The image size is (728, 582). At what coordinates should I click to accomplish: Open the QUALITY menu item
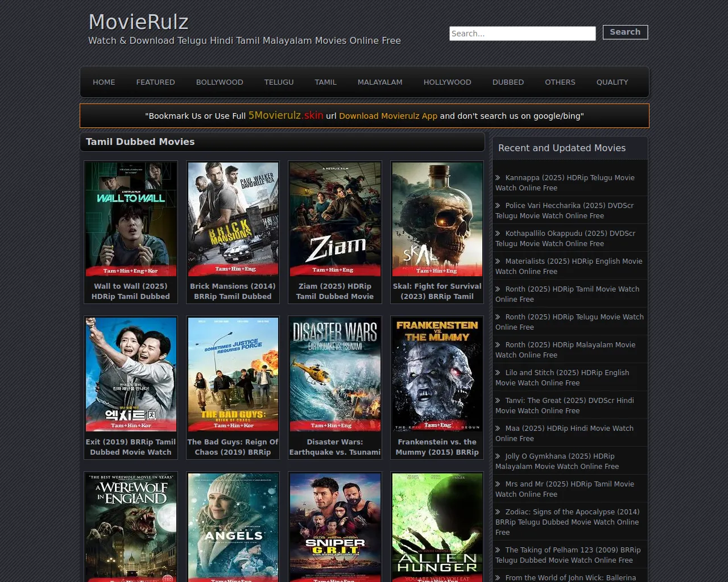[612, 82]
